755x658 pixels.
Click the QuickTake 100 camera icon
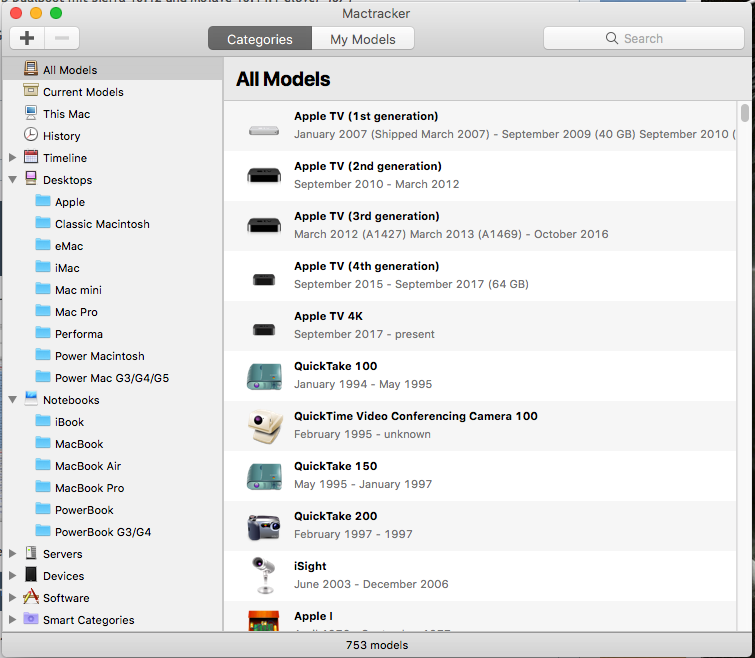[264, 376]
